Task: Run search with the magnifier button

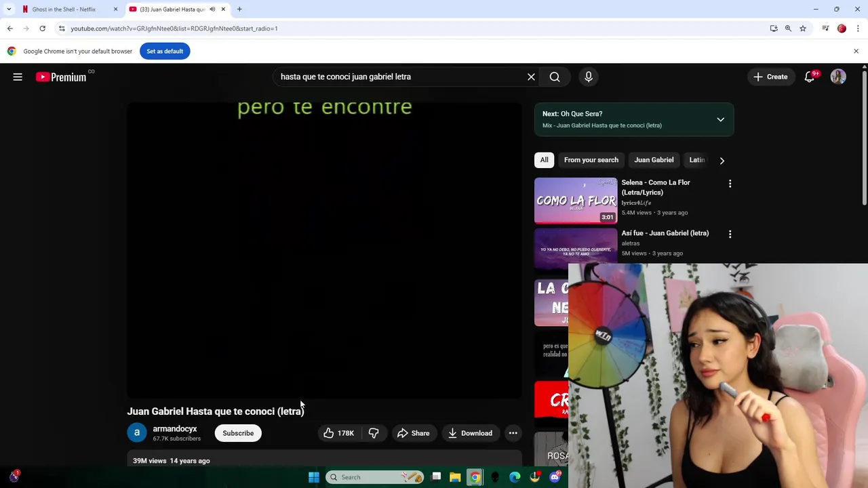Action: point(555,77)
